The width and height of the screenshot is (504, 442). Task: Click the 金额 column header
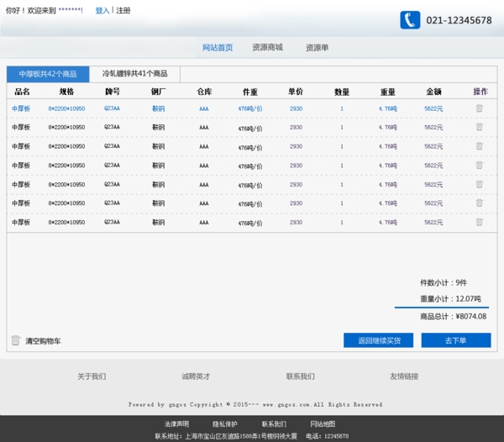point(433,92)
